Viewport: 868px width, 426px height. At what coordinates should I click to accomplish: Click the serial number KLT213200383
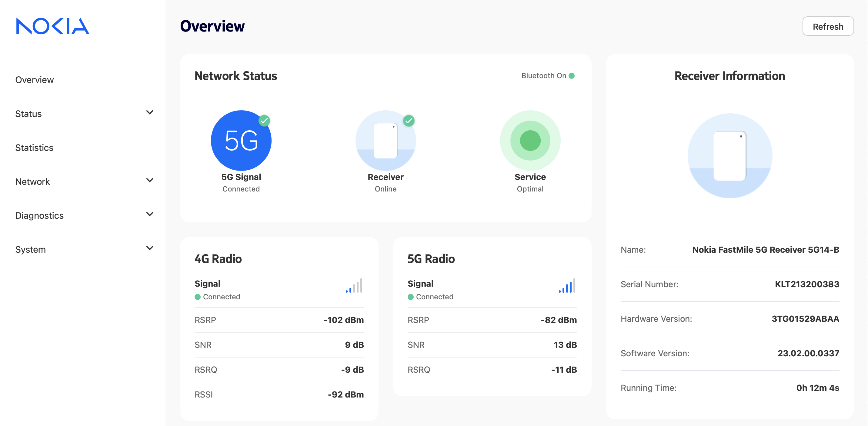807,284
